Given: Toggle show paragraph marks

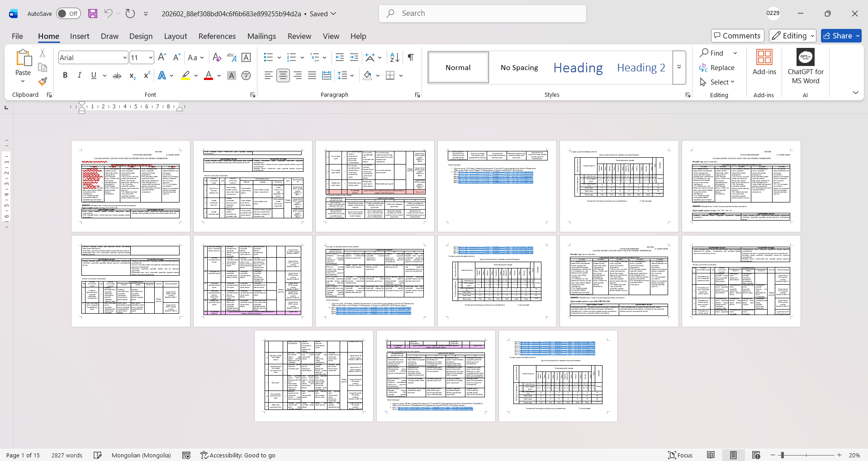Looking at the screenshot, I should (410, 57).
